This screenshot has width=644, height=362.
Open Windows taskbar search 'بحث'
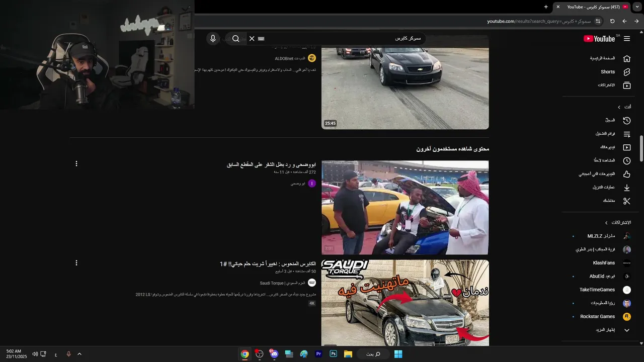tap(373, 354)
